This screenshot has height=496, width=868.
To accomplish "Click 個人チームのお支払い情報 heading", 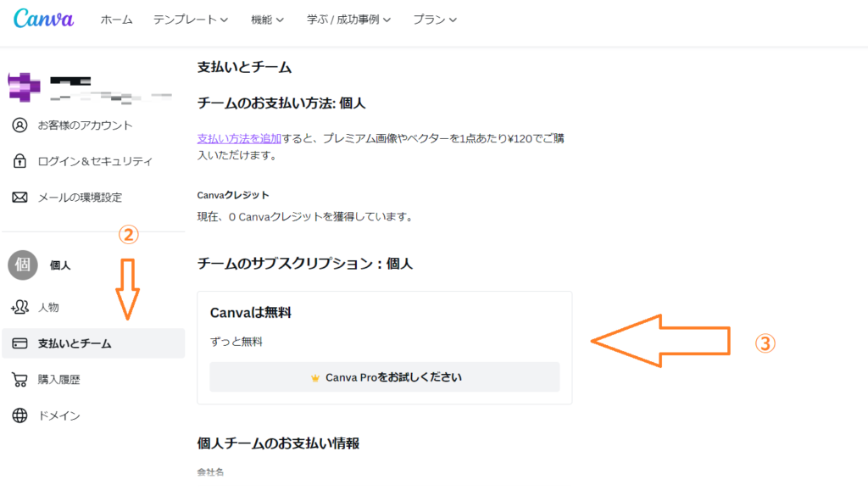I will (x=278, y=443).
